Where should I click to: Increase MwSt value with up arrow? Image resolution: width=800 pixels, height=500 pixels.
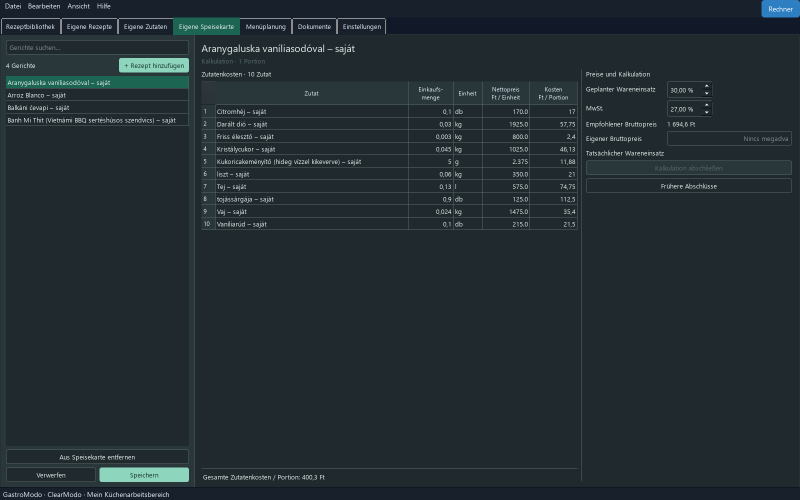(x=707, y=105)
